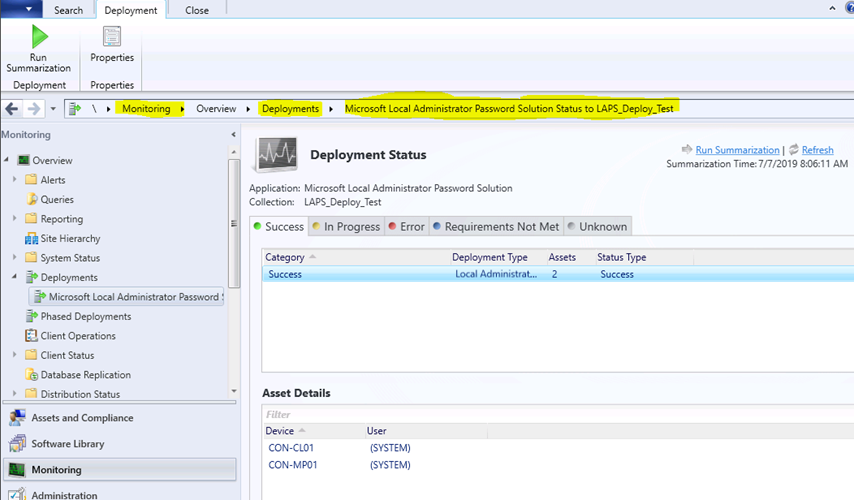Open the Properties ribbon icon
The height and width of the screenshot is (500, 854).
tap(112, 36)
